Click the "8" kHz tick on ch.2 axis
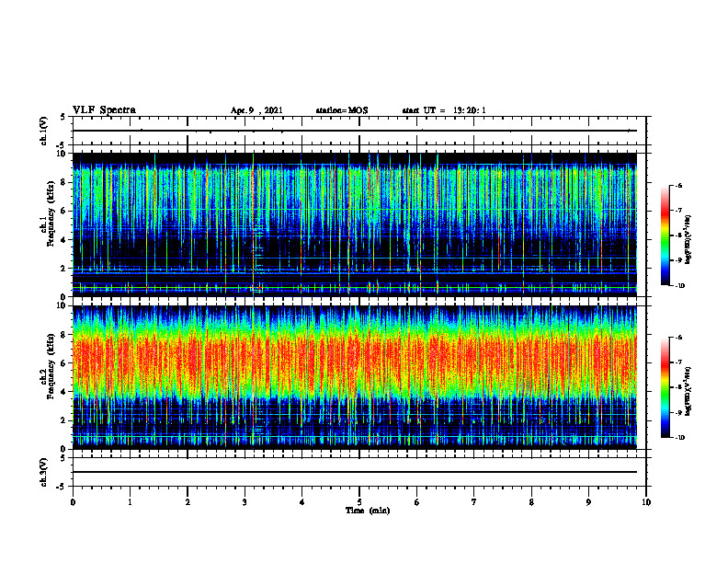 pos(64,335)
